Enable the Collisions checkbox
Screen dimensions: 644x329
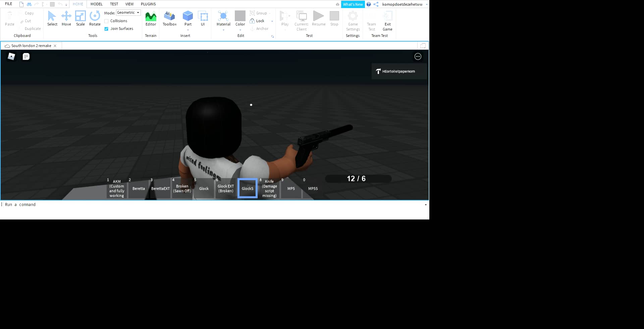pos(107,21)
